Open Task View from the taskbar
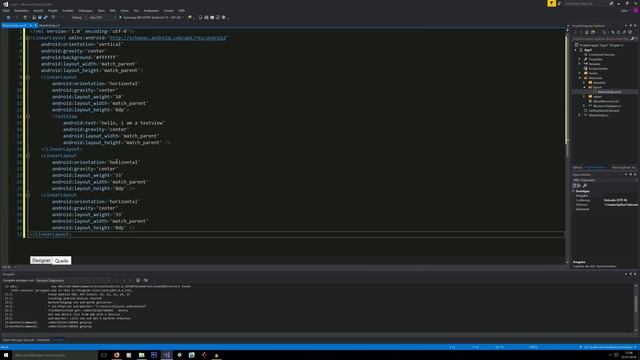Screen dimensions: 640x360 (x=104, y=355)
